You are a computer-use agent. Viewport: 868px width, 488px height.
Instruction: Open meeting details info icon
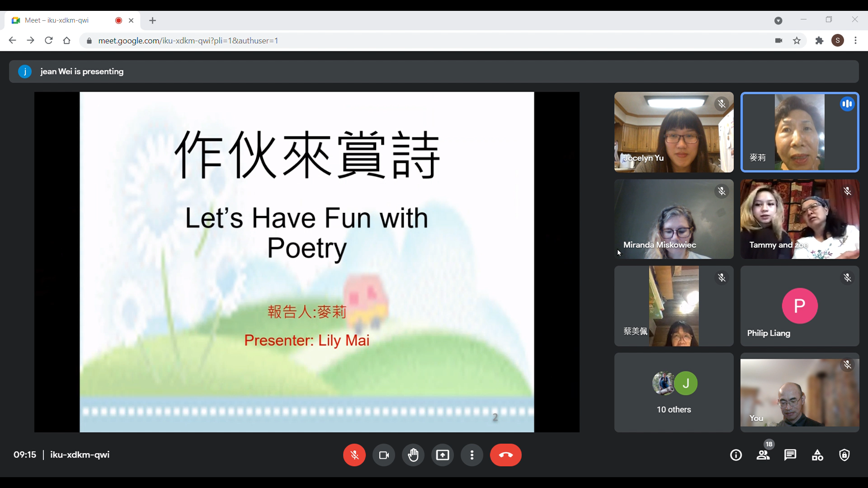pos(736,455)
